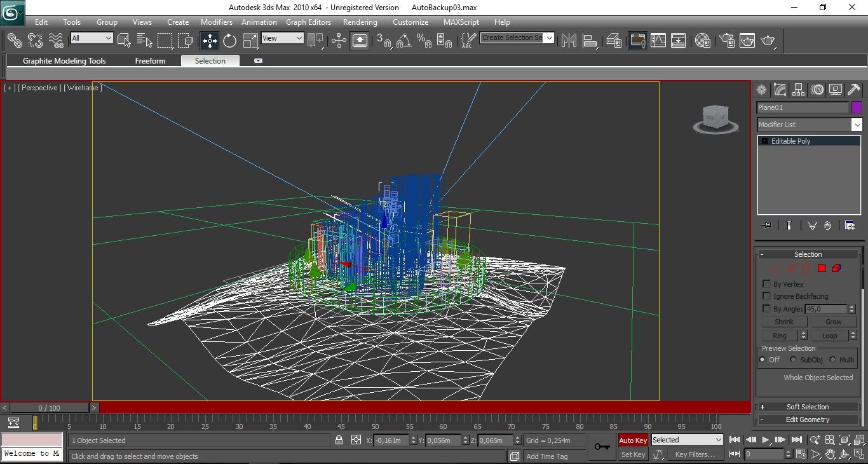Open the Material Editor
This screenshot has width=868, height=464.
[702, 41]
